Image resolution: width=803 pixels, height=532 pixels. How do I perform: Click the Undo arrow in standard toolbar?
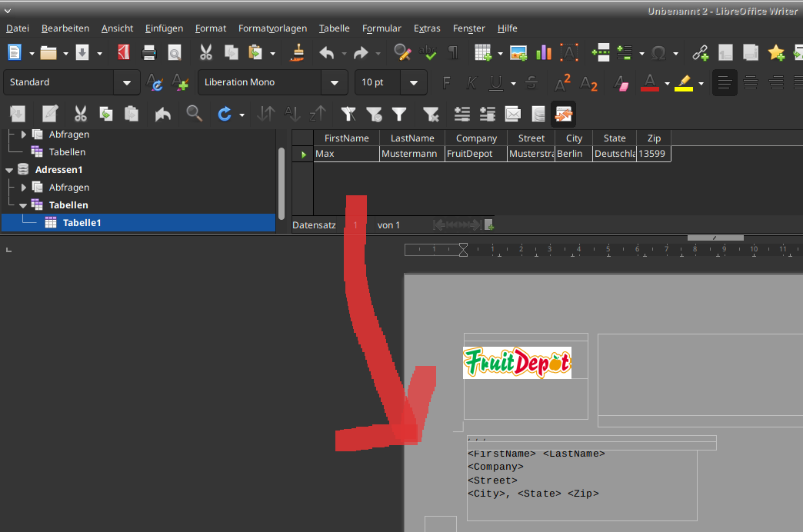pos(327,52)
